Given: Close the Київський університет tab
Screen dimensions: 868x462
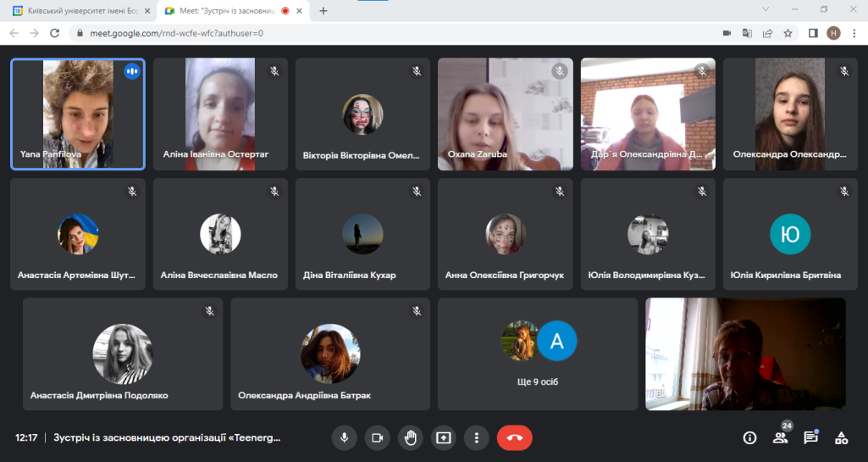Looking at the screenshot, I should [147, 10].
